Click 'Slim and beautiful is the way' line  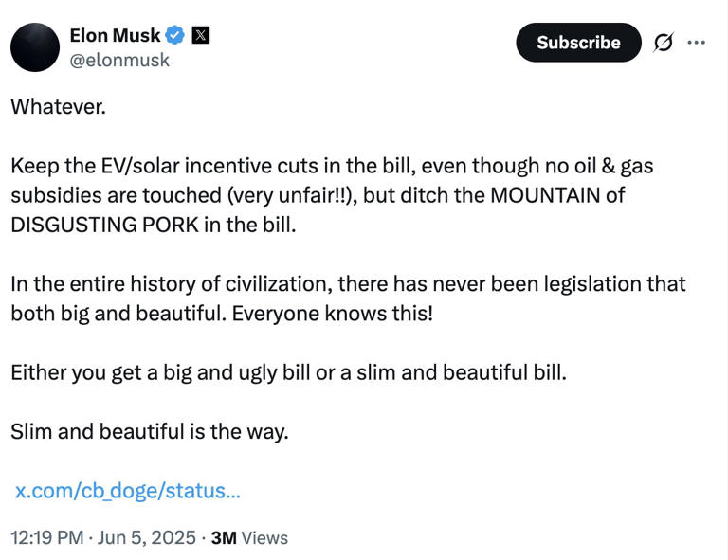pyautogui.click(x=149, y=431)
